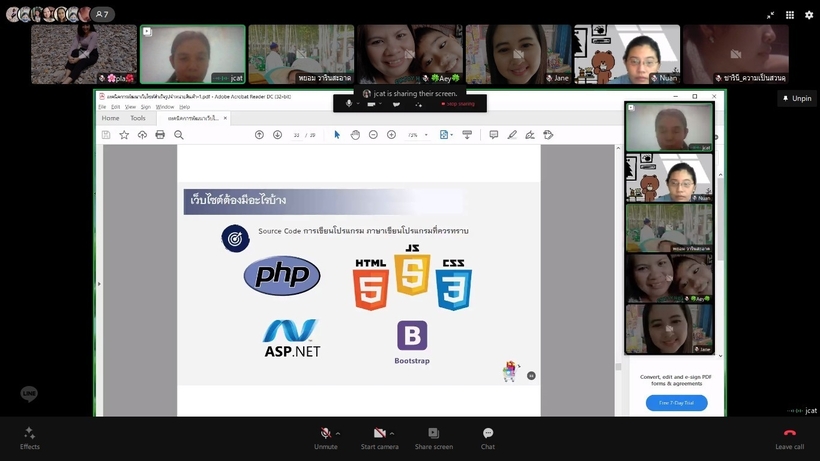Leave the call with red phone button

[x=790, y=438]
